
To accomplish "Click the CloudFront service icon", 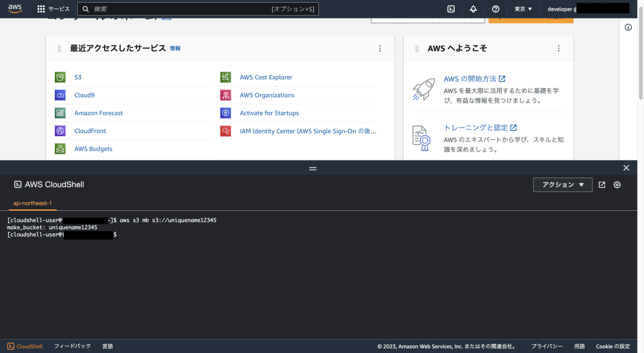I will point(60,131).
